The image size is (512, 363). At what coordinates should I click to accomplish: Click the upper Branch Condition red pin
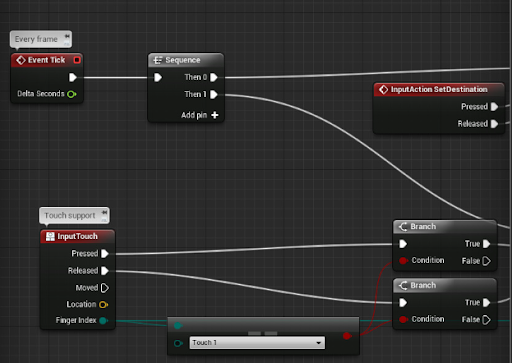click(x=403, y=260)
